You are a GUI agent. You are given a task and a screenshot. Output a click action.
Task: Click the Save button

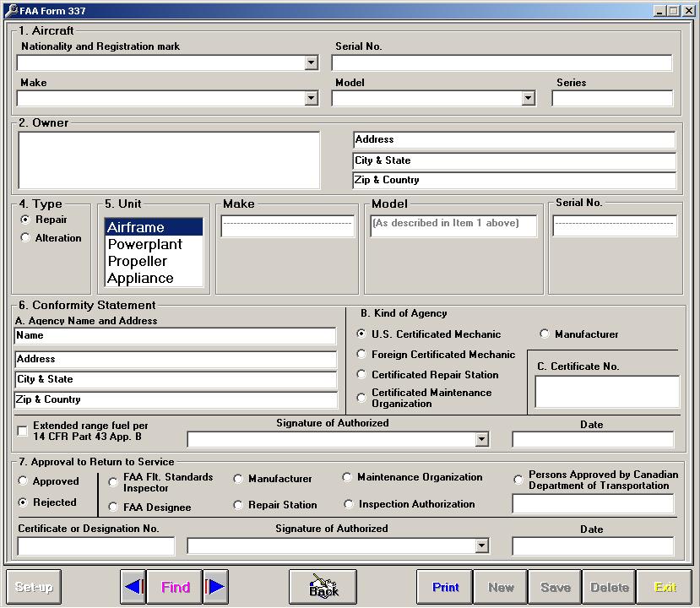pyautogui.click(x=554, y=587)
